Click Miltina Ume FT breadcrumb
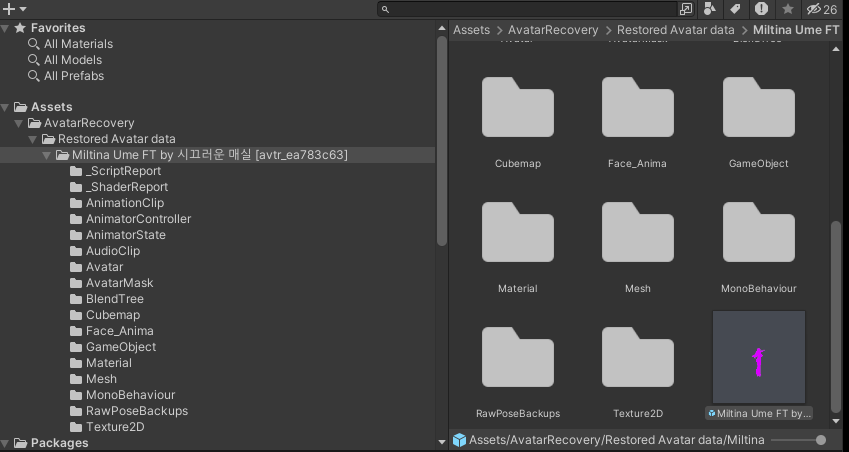Image resolution: width=849 pixels, height=452 pixels. 796,30
